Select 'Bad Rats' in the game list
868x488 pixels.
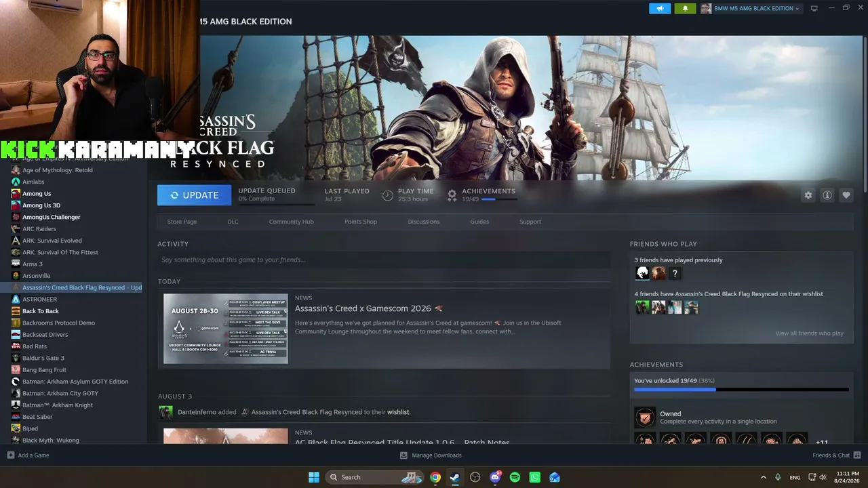pos(35,346)
